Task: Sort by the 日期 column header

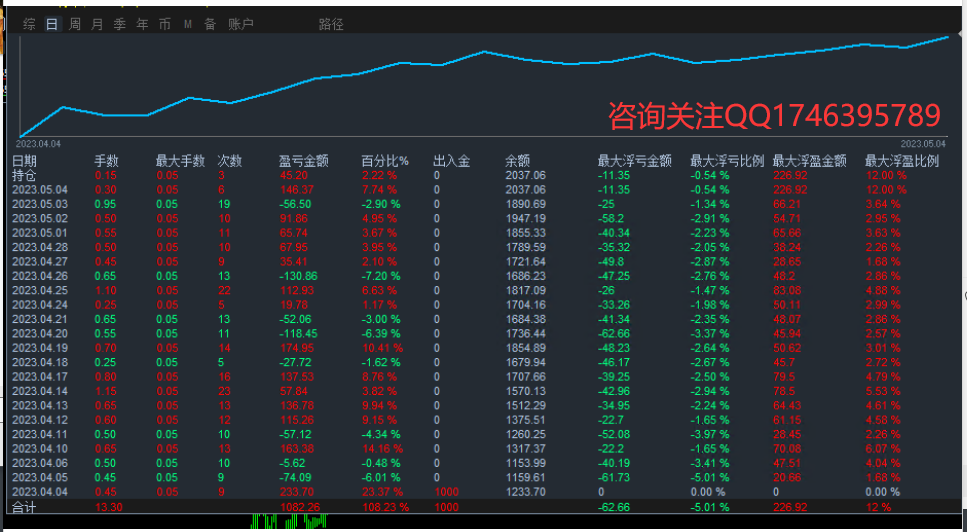Action: pos(25,160)
